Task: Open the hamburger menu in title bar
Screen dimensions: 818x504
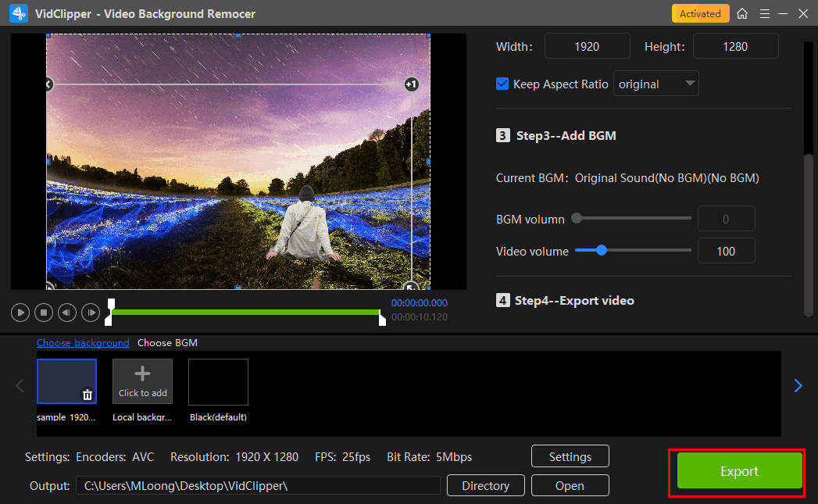Action: (763, 14)
